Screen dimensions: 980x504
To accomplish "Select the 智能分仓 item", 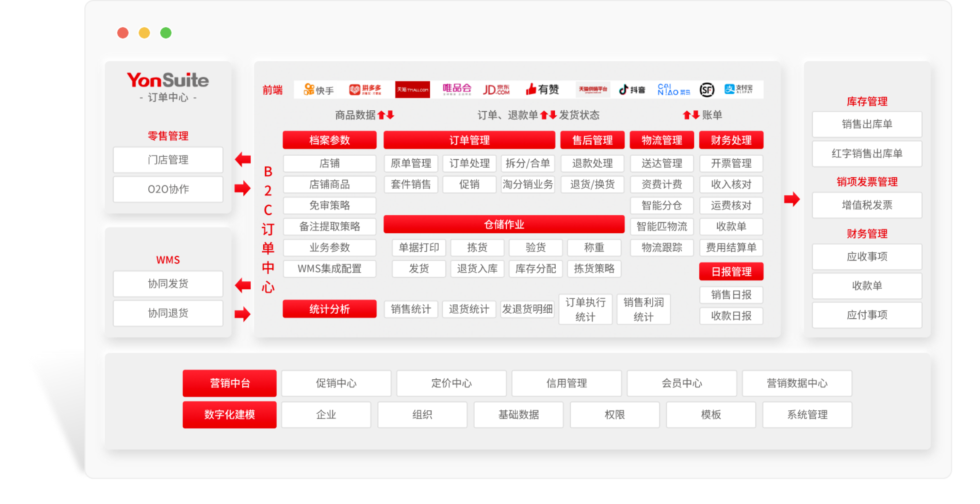I will [x=661, y=206].
